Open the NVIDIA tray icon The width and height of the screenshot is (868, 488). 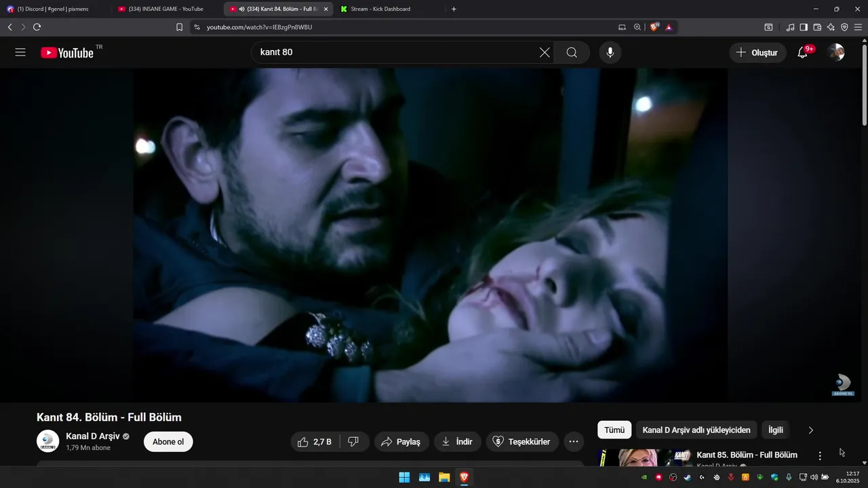[x=644, y=477]
